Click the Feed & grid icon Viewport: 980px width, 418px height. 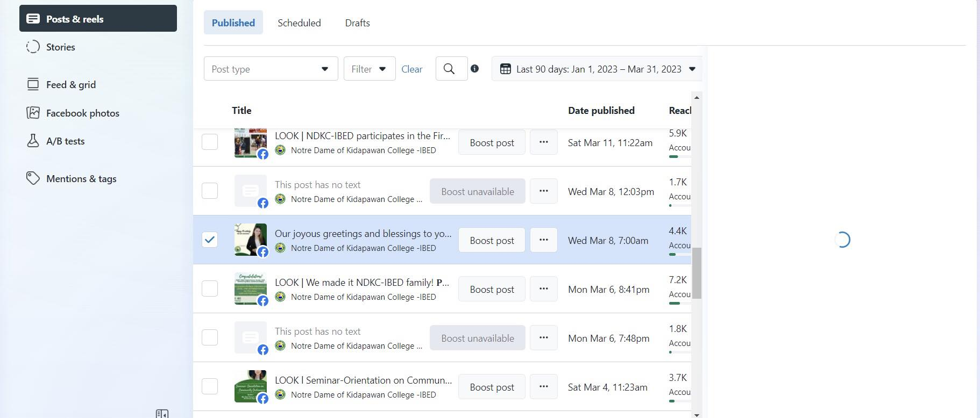33,84
